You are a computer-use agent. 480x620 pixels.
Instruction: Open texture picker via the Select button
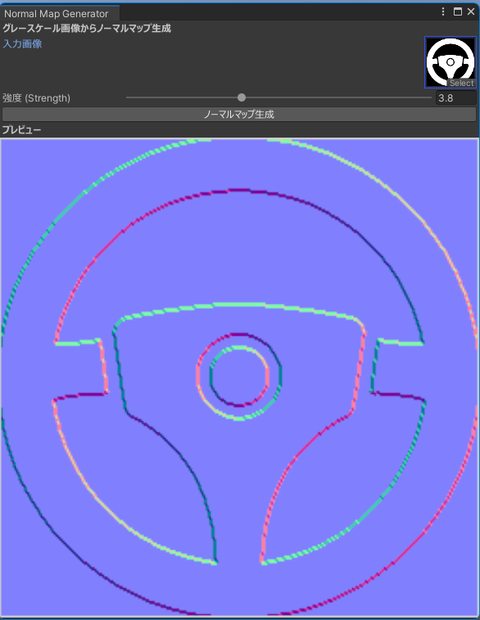(461, 83)
